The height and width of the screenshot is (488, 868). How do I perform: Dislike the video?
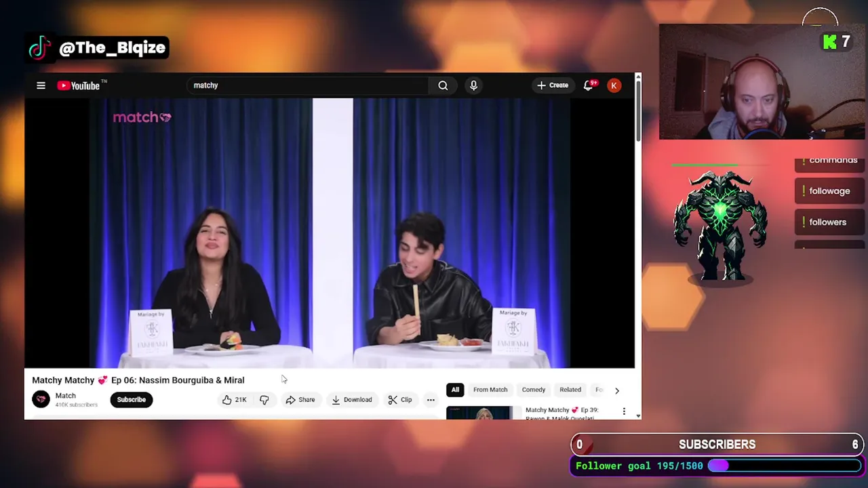[x=264, y=400]
